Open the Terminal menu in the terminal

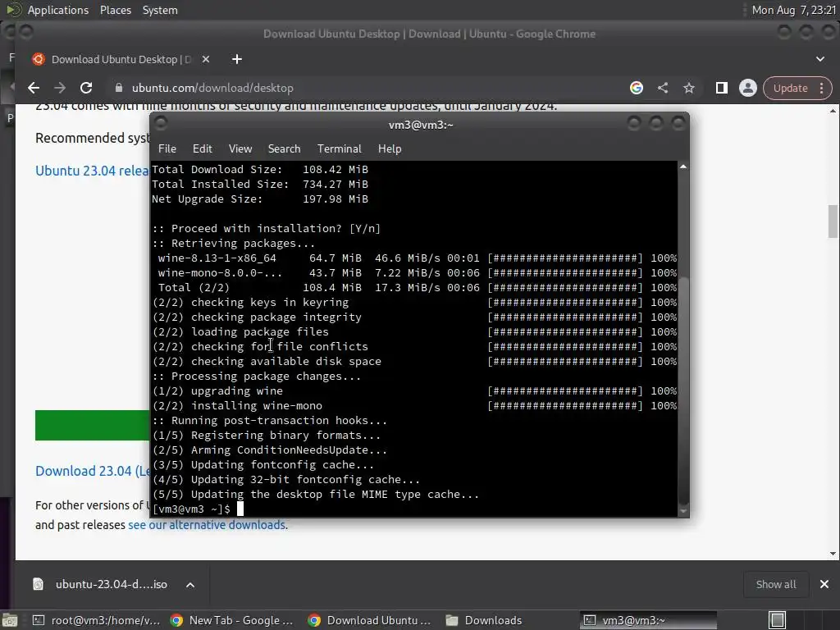339,149
